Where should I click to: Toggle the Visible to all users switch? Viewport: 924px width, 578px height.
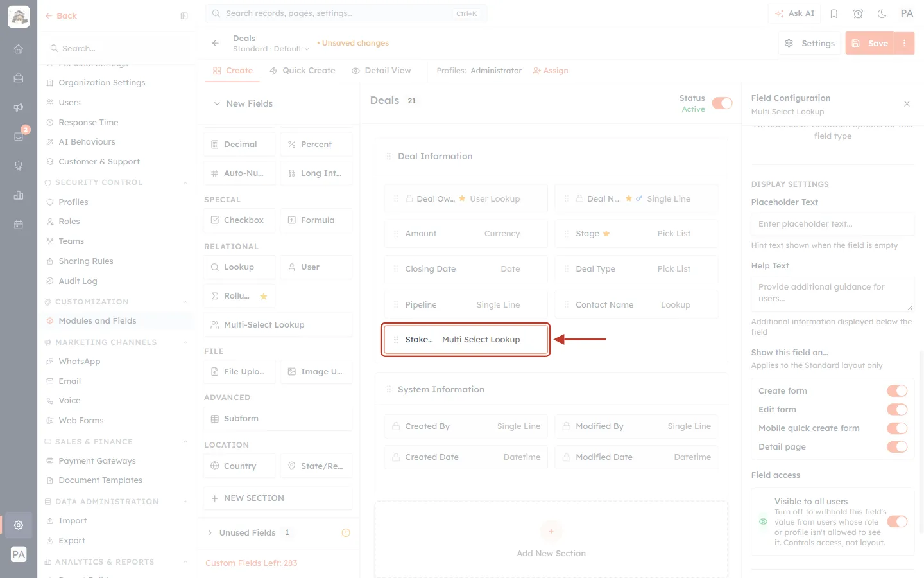[x=897, y=521]
